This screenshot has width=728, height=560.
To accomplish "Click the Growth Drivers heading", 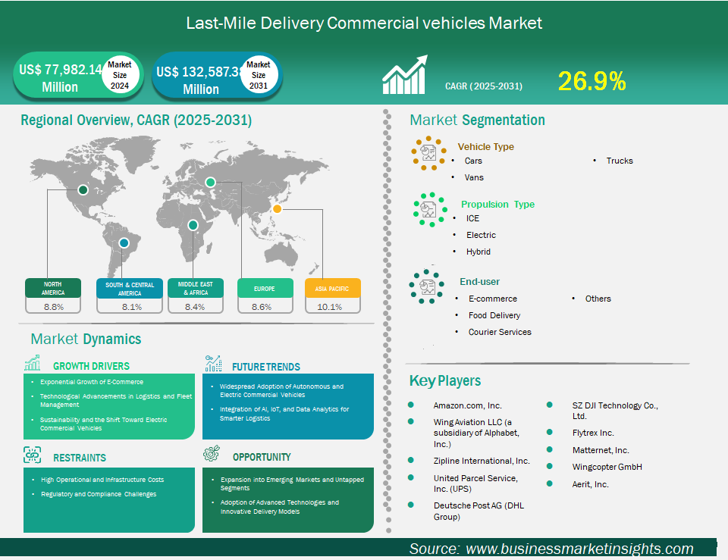I will pos(91,366).
